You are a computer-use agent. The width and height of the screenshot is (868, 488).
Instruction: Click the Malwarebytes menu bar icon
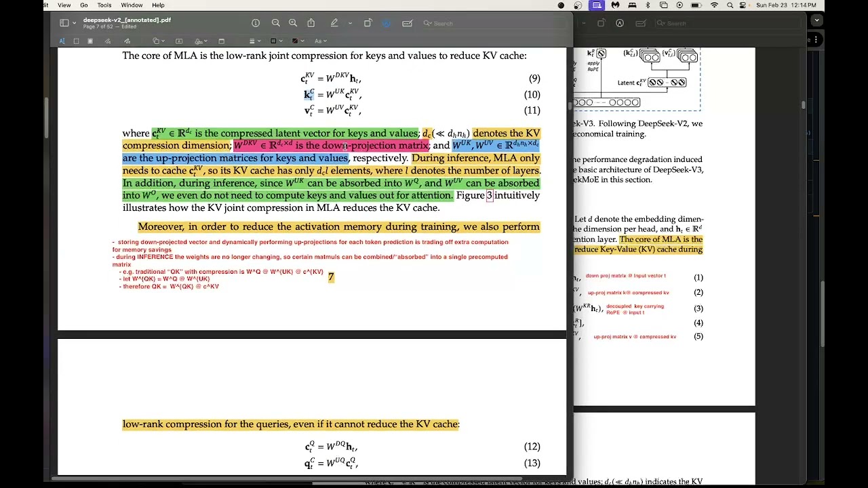point(615,5)
